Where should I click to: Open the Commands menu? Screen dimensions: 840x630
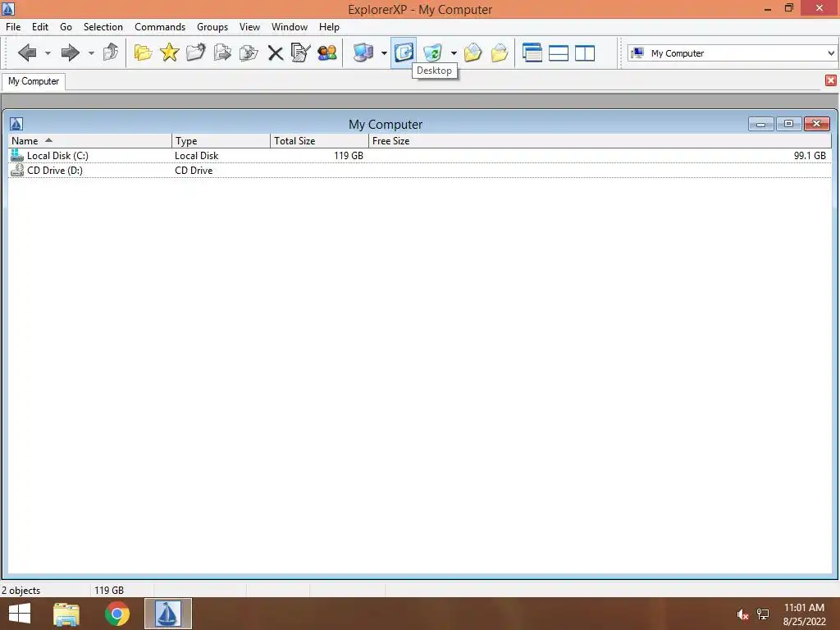coord(160,27)
